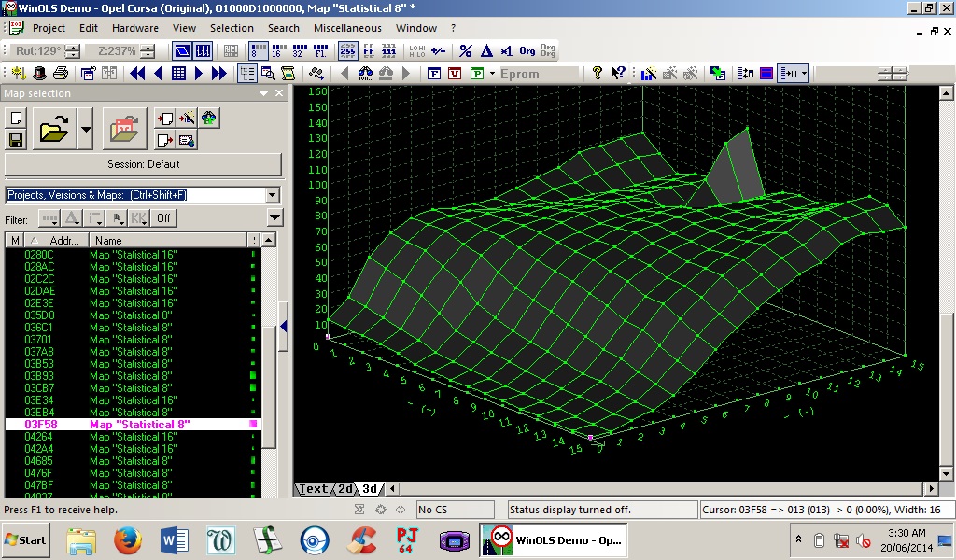The height and width of the screenshot is (560, 956).
Task: Click the percent display icon
Action: point(466,51)
